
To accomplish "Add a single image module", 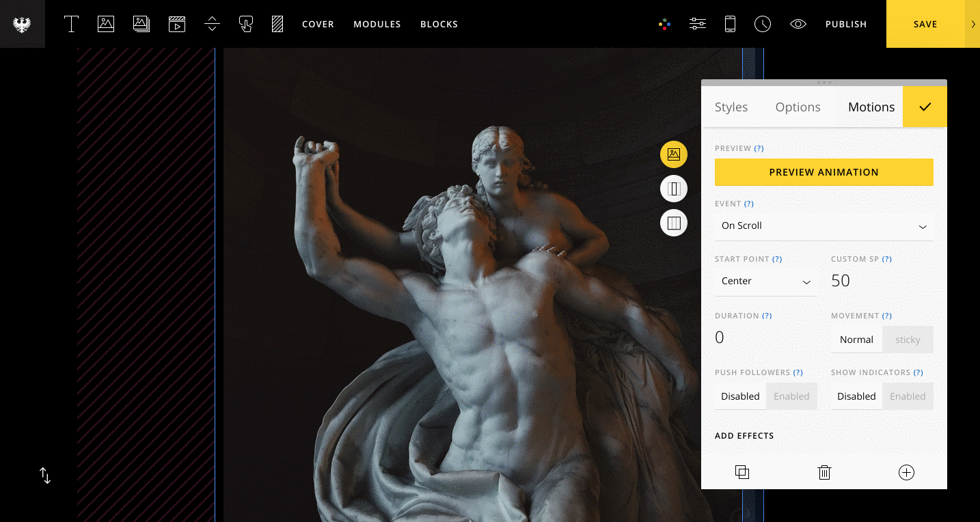I will click(x=106, y=24).
